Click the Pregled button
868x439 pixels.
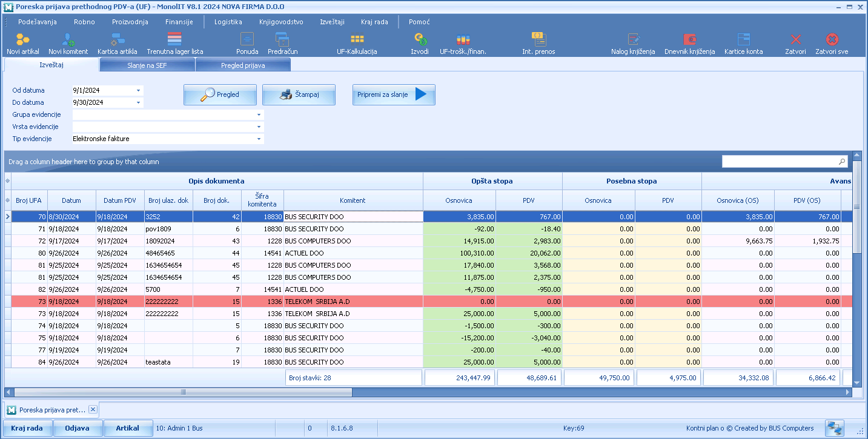[x=220, y=94]
